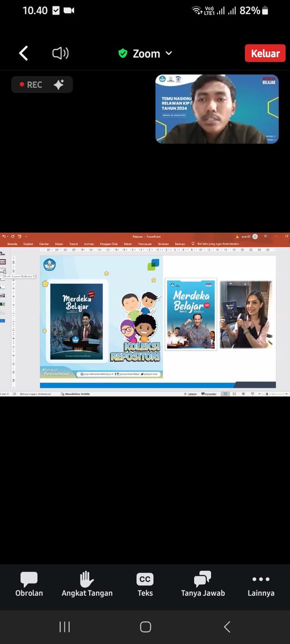Toggle the speaker audio output icon
Screen dimensions: 290x644
60,53
